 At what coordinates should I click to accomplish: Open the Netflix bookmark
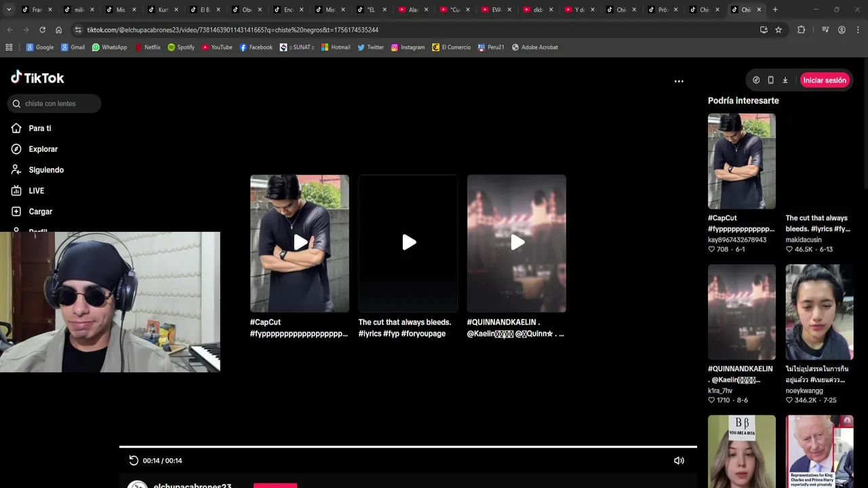click(148, 47)
